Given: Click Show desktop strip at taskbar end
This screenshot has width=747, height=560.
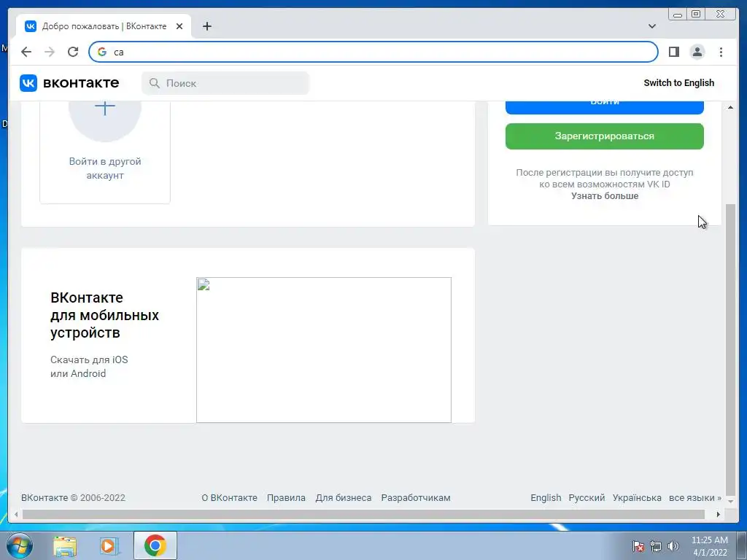Looking at the screenshot, I should click(x=742, y=545).
